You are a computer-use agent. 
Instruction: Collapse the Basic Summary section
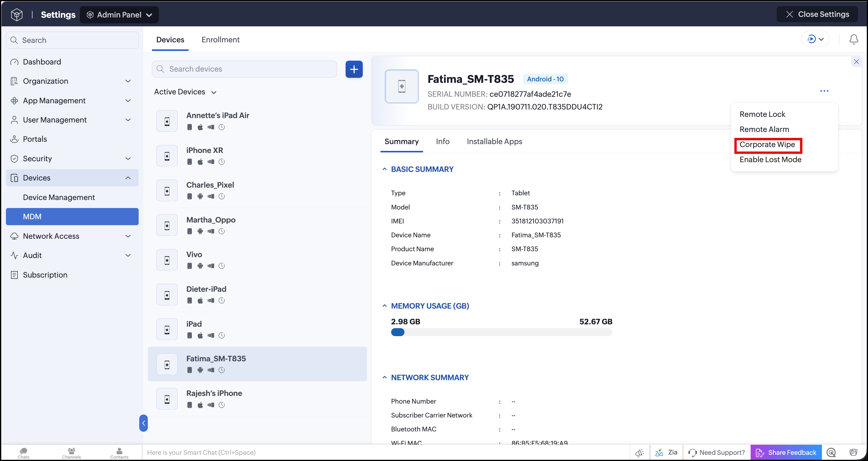pyautogui.click(x=384, y=169)
